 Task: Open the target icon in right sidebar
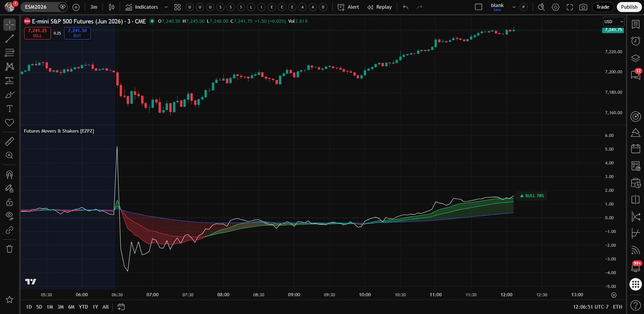point(636,116)
